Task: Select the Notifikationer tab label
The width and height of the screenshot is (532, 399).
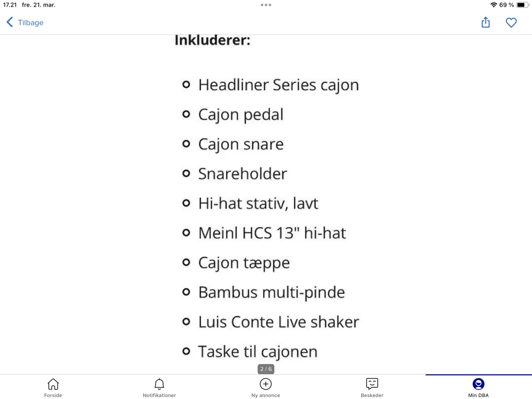Action: [x=159, y=395]
